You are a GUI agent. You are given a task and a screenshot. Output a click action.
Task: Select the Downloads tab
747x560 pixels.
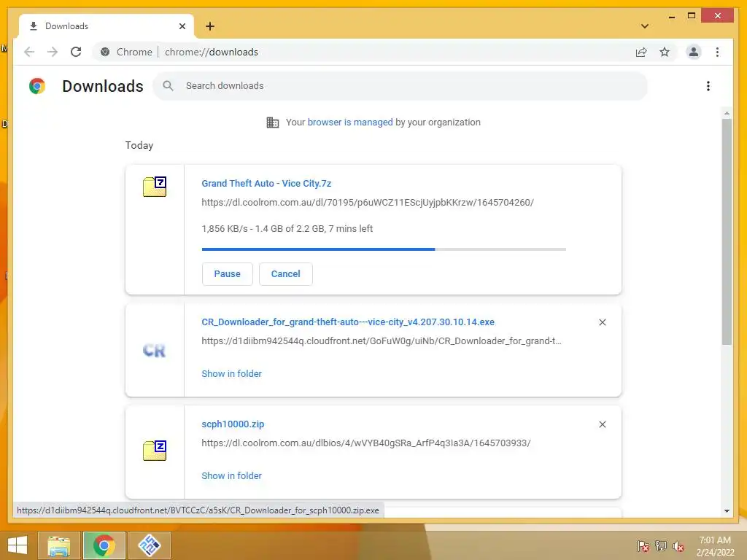click(106, 26)
